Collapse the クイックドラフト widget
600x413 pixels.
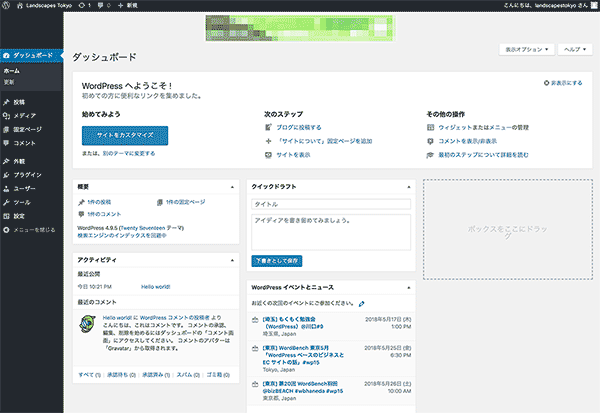click(x=409, y=187)
